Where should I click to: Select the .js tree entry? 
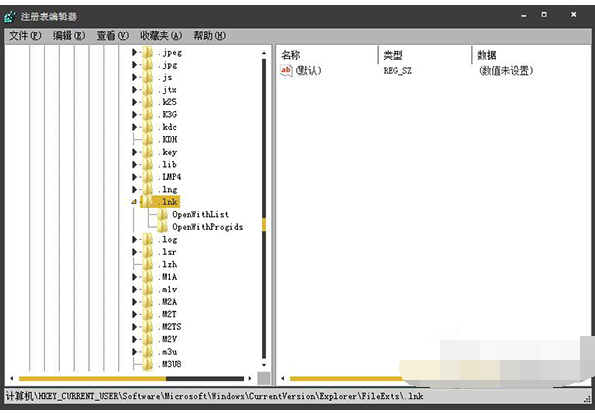165,77
